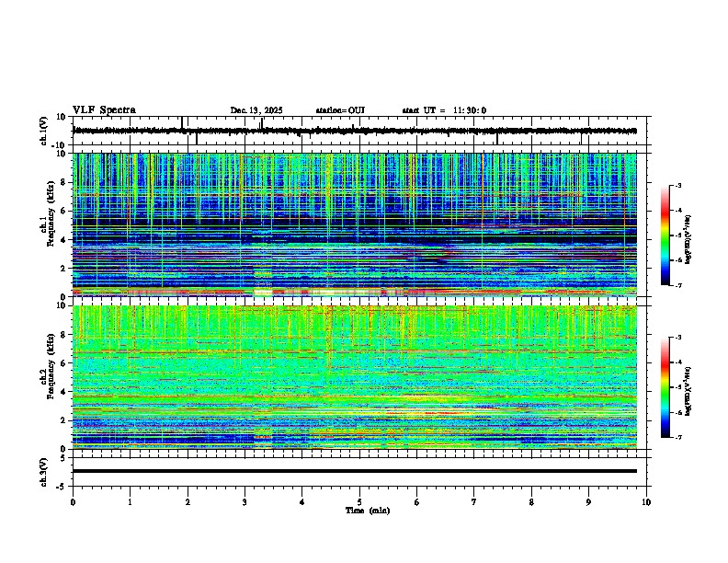
Task: Click the ch.1 "Frequency (kHz)" axis label
Action: (51, 214)
